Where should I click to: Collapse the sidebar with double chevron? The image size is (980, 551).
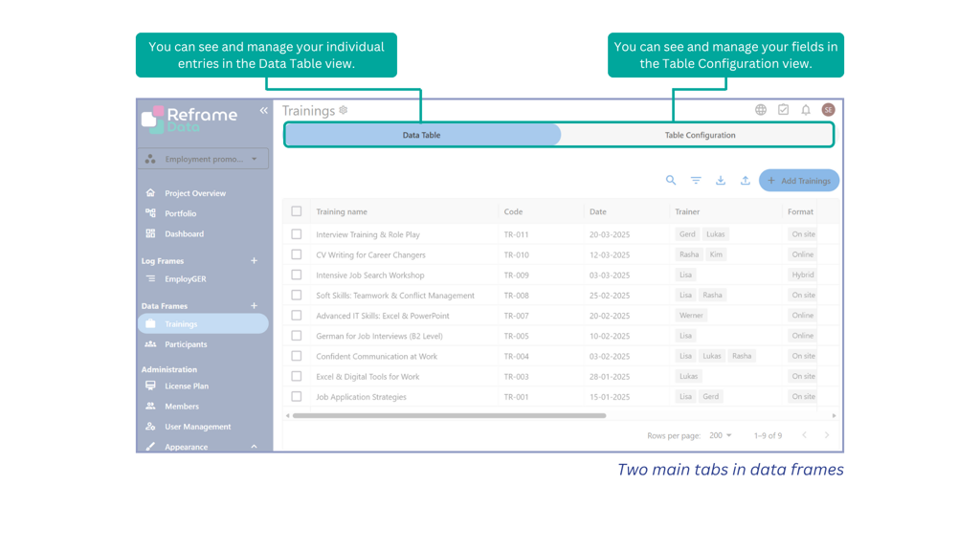(263, 111)
